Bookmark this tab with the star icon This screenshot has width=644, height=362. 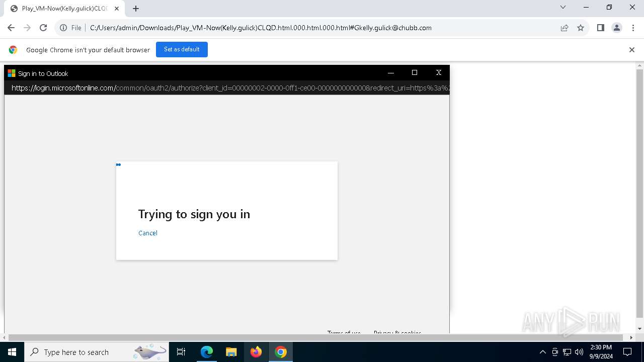pos(581,28)
